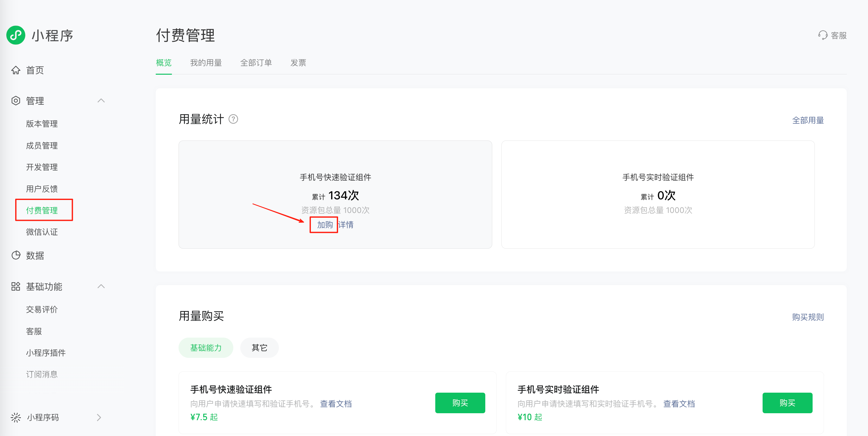This screenshot has width=868, height=436.
Task: Open 交易评价 in the sidebar
Action: click(x=42, y=309)
